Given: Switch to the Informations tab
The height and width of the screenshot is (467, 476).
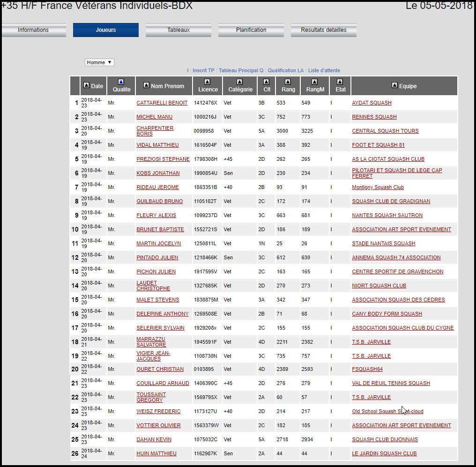Looking at the screenshot, I should (x=33, y=30).
